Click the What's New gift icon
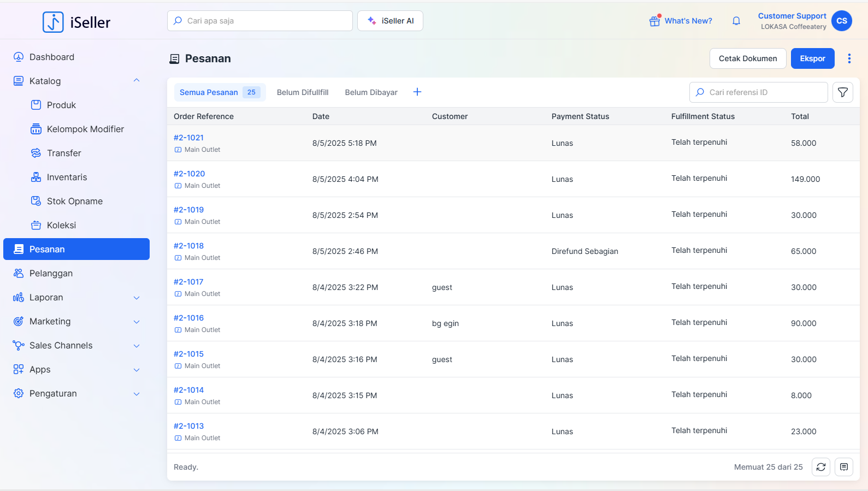This screenshot has width=868, height=491. tap(654, 21)
